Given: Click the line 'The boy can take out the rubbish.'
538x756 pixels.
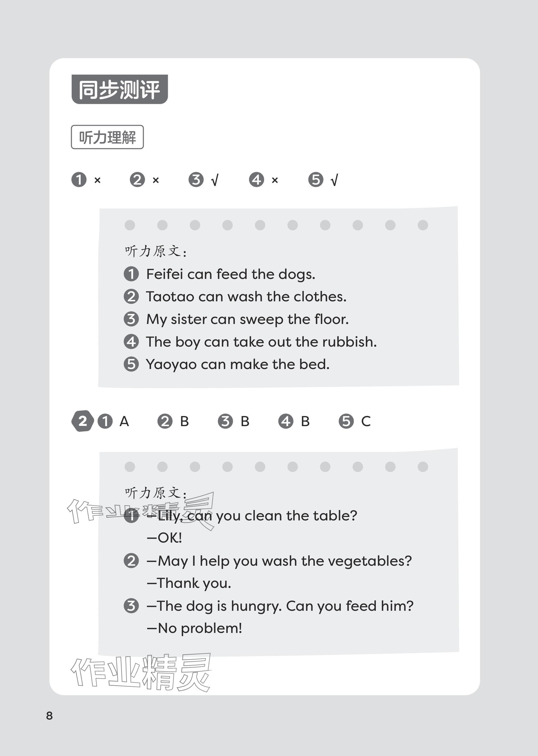Looking at the screenshot, I should pos(261,342).
